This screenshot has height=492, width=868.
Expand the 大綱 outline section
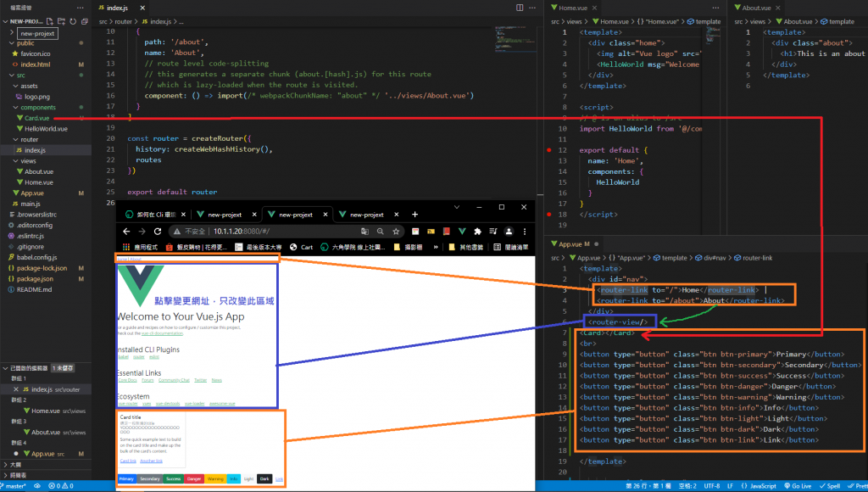pyautogui.click(x=6, y=464)
